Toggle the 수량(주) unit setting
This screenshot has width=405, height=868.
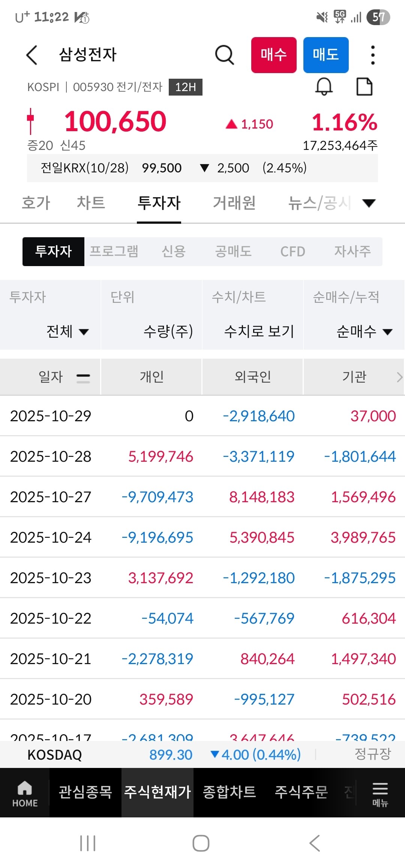click(x=168, y=331)
